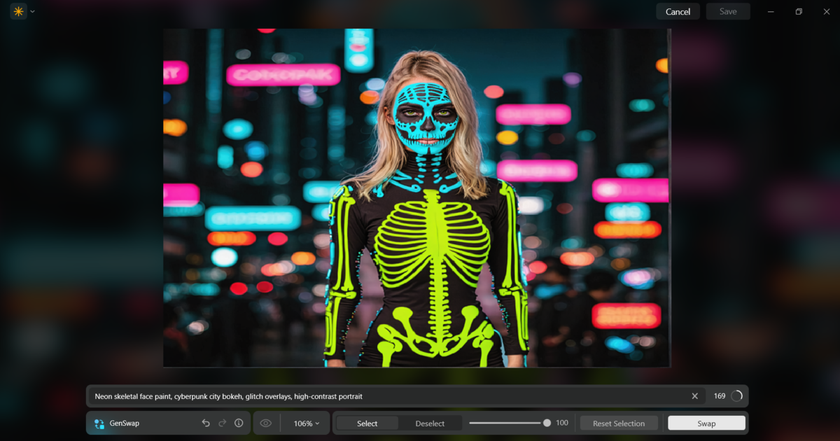840x441 pixels.
Task: Open the 106% zoom level dropdown
Action: (307, 423)
